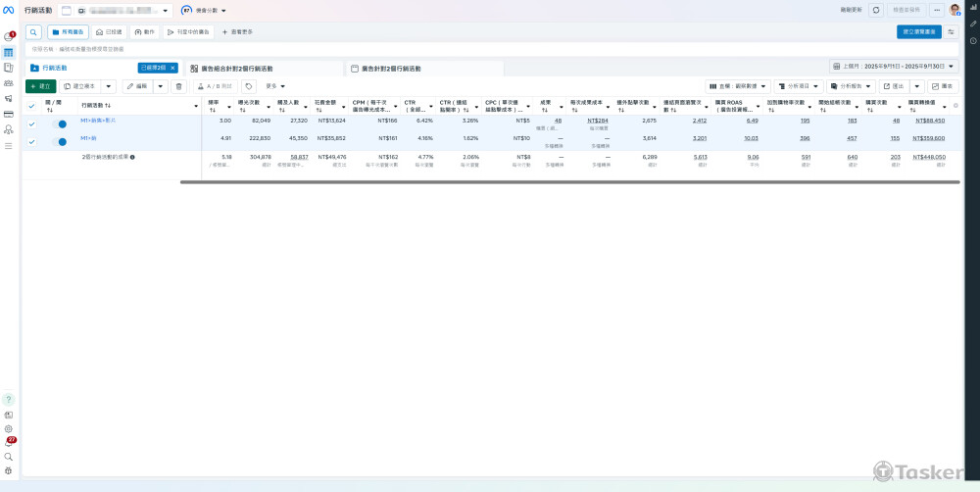Screen dimensions: 980x492
Task: Open the 分析項目 breakdown dropdown
Action: tap(798, 86)
